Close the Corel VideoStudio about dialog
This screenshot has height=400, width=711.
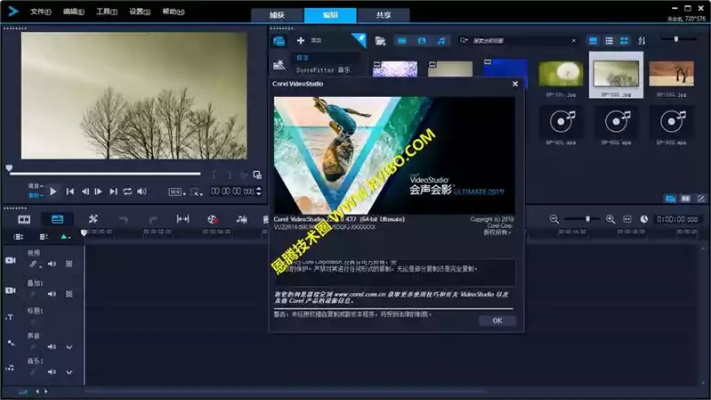[515, 84]
